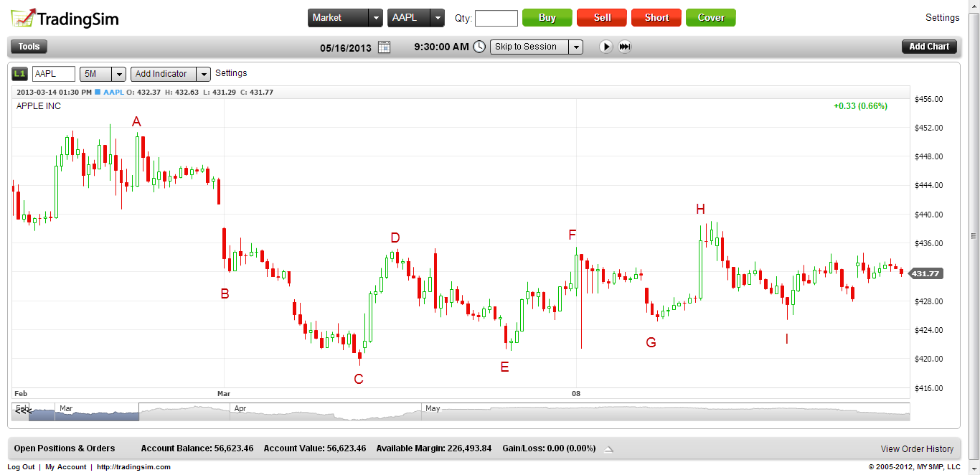
Task: Expand the open positions panel triangle
Action: (x=608, y=449)
